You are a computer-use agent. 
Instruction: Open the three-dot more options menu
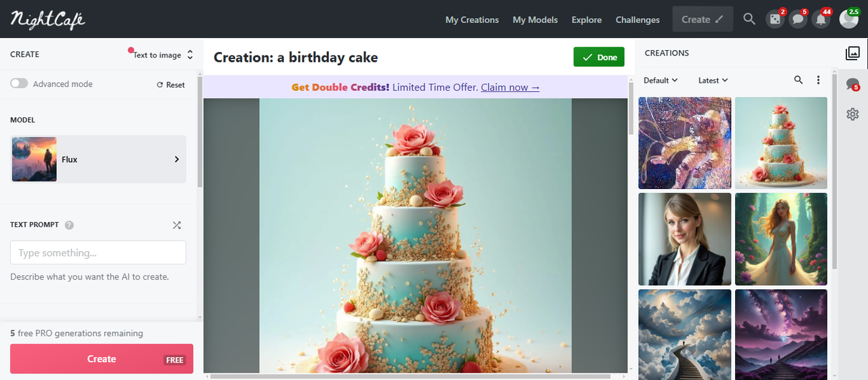[x=818, y=80]
